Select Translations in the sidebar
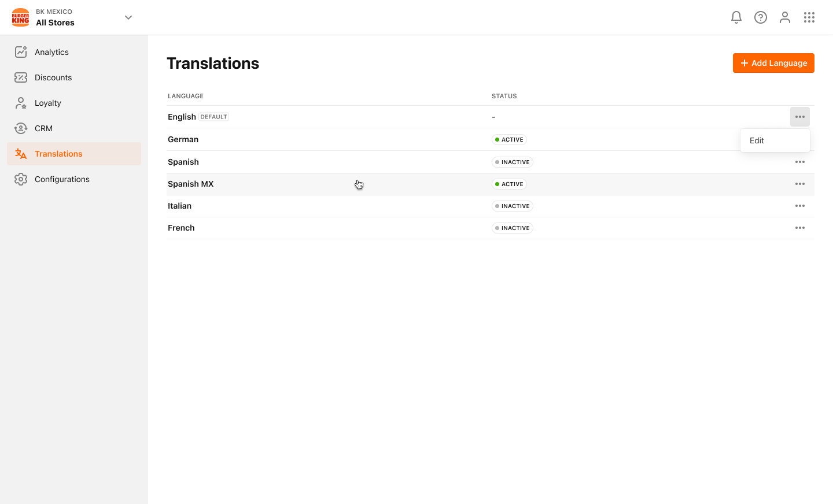Screen dimensions: 833x504 (74, 154)
